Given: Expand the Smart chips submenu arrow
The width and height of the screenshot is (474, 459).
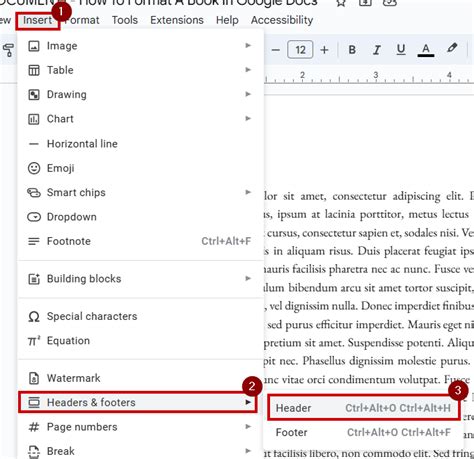Looking at the screenshot, I should pos(248,192).
